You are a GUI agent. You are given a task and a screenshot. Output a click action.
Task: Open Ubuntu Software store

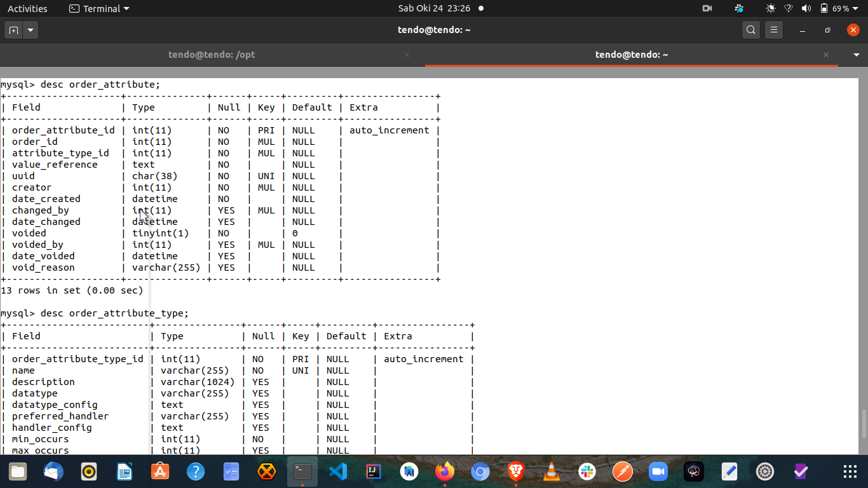pyautogui.click(x=160, y=471)
